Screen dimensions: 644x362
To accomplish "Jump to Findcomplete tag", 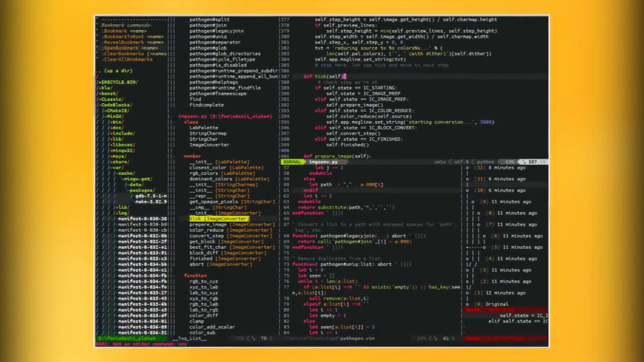I will [x=206, y=105].
